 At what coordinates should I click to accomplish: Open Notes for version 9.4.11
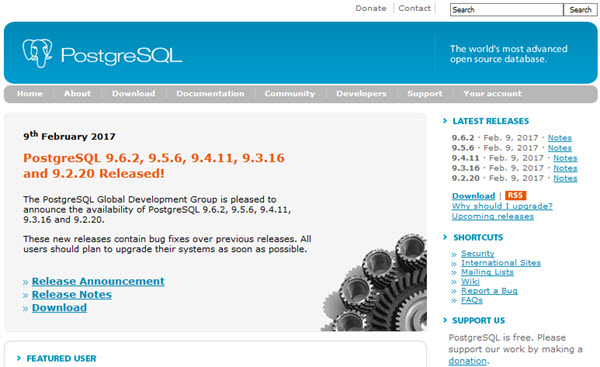pos(565,158)
